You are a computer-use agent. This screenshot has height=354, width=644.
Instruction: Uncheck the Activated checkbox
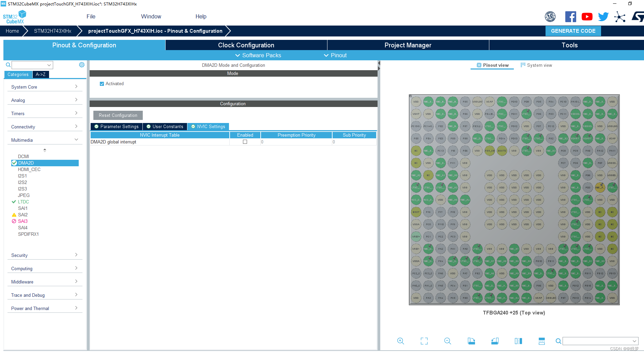point(102,84)
